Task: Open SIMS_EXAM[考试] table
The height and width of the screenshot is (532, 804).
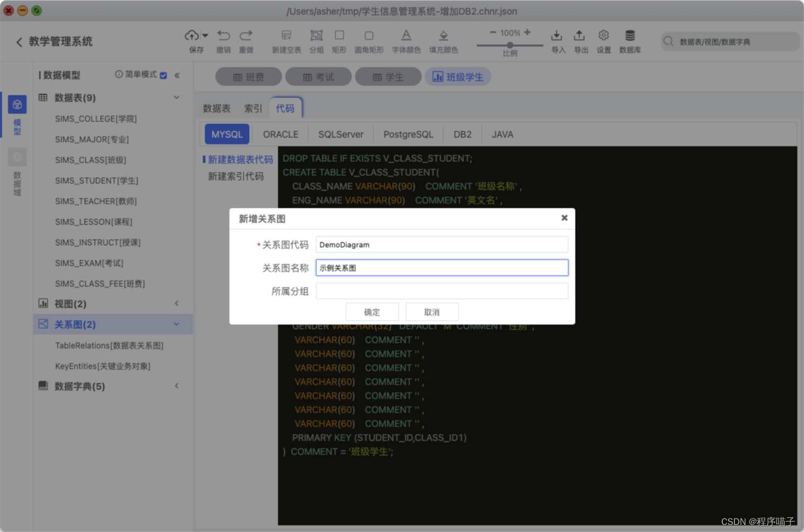Action: point(89,263)
